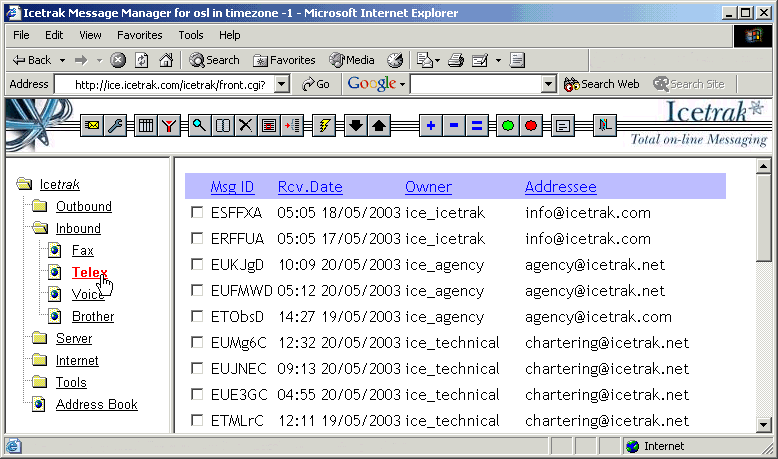Screen dimensions: 778x459
Task: Click the green circle icon
Action: pos(508,126)
